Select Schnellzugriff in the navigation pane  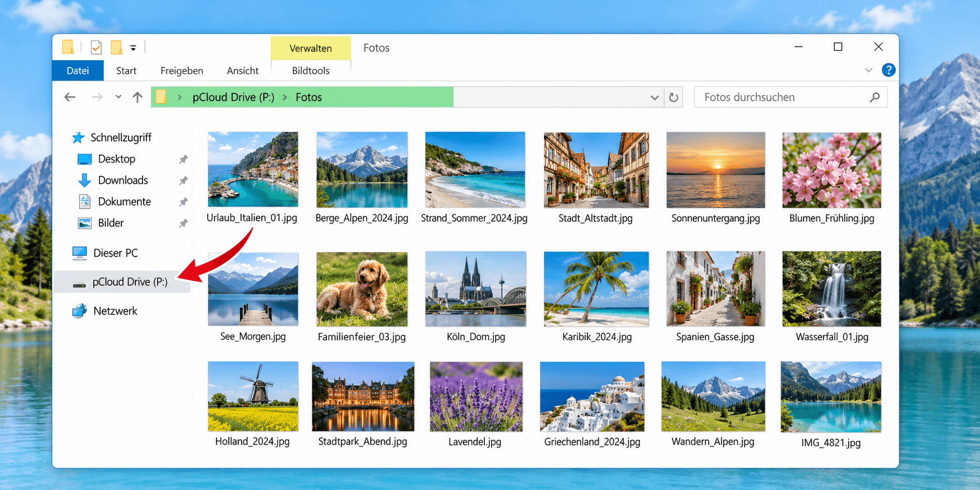(x=121, y=138)
